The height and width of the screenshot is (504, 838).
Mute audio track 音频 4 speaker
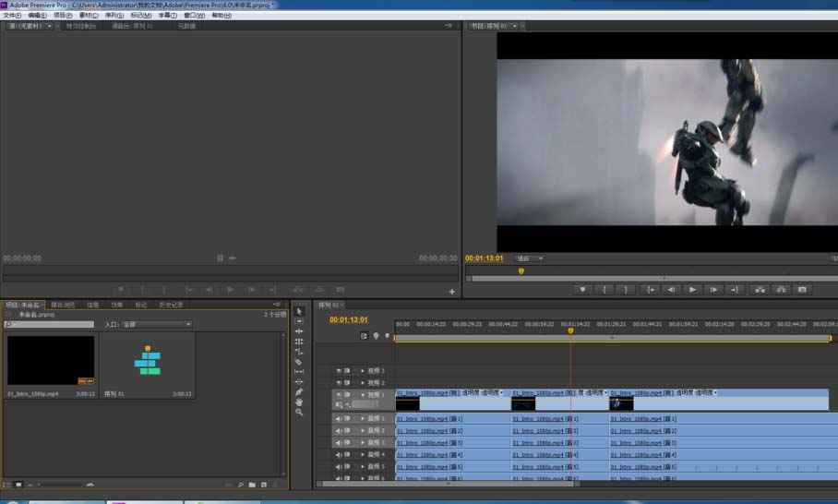[339, 455]
